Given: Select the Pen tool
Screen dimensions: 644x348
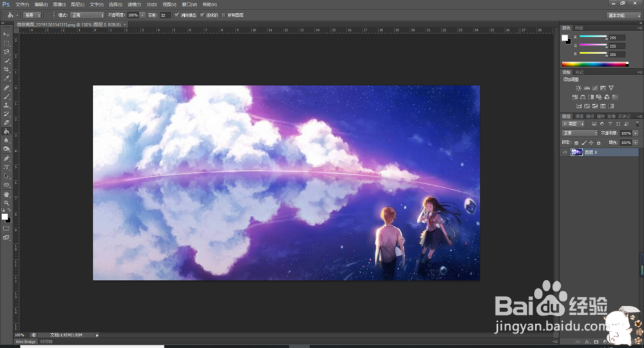Looking at the screenshot, I should tap(6, 158).
